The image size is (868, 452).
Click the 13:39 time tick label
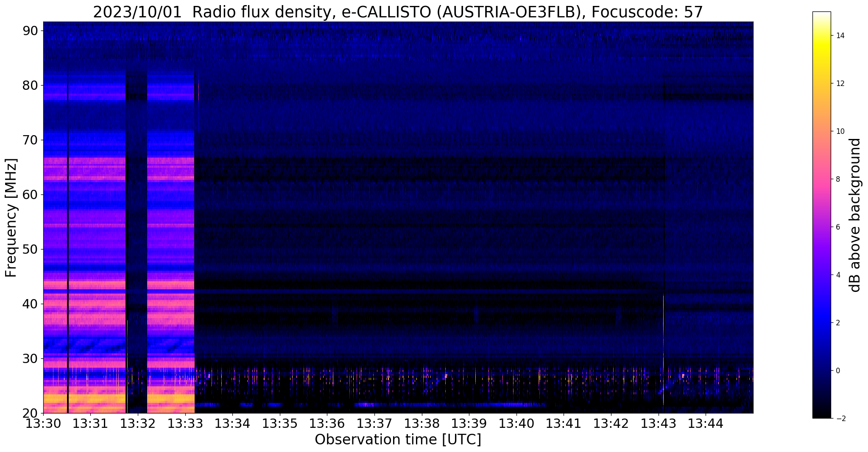point(469,423)
